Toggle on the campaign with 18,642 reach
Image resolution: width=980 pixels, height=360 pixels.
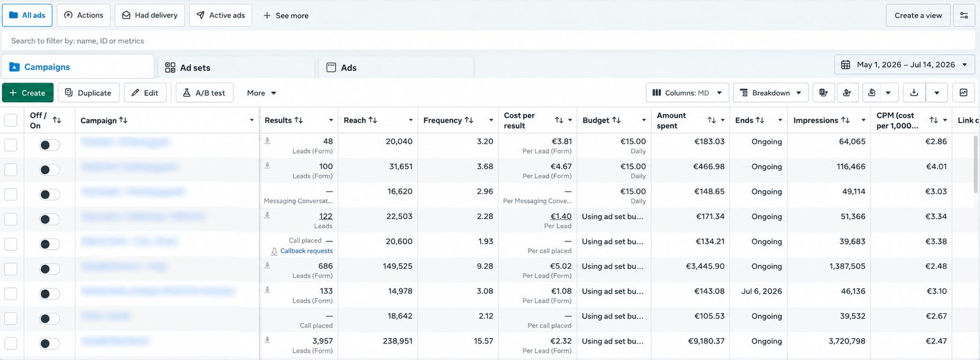50,319
